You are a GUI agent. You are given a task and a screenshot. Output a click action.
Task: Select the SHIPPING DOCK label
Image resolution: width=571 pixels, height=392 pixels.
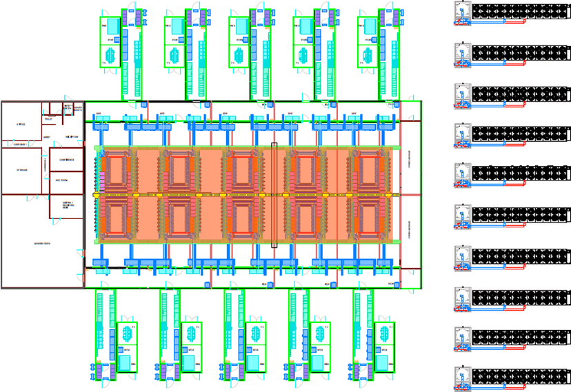[x=42, y=243]
